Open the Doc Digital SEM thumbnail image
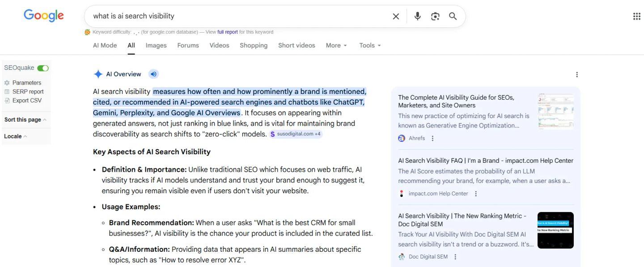Screen dimensions: 644x267 (x=555, y=230)
